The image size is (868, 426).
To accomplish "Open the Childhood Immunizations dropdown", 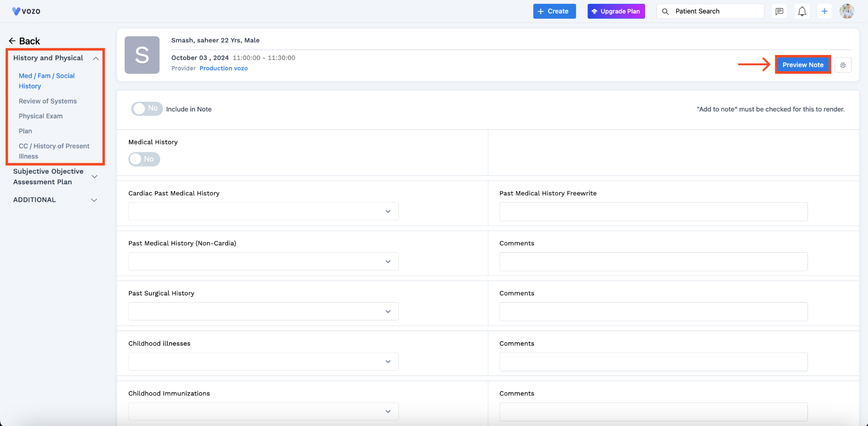I will click(263, 412).
